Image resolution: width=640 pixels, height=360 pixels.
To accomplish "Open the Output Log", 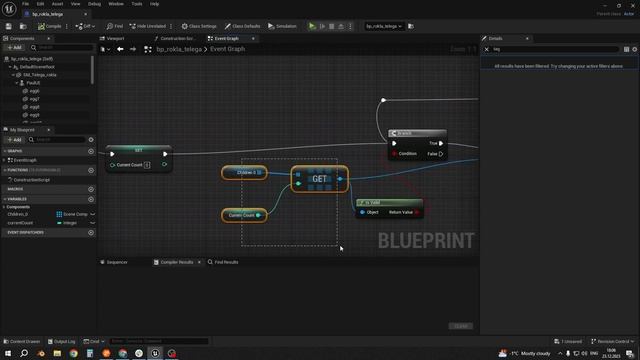I will tap(61, 341).
